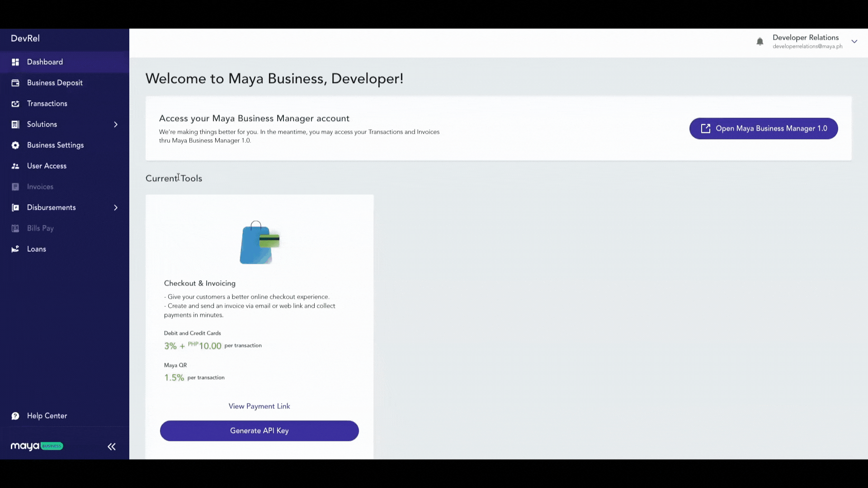Click the Help Center question icon
Viewport: 868px width, 488px height.
click(15, 416)
